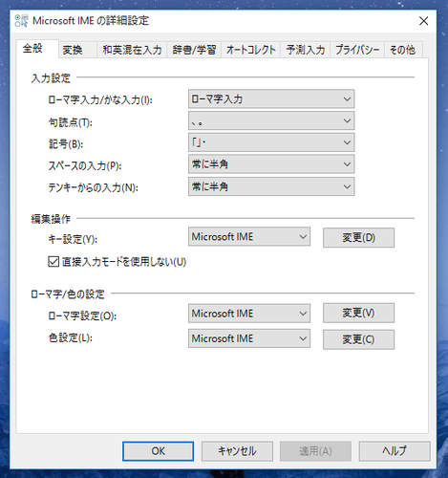This screenshot has height=478, width=448.
Task: Click the 編集操作 section heading
Action: [51, 219]
